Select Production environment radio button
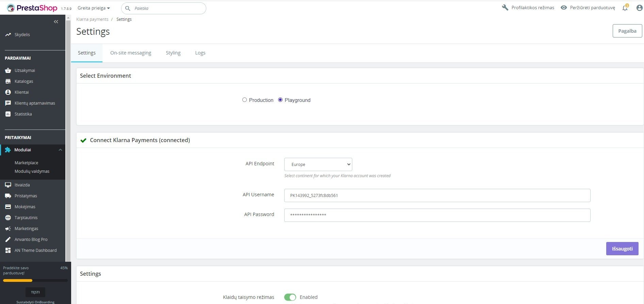 coord(244,100)
